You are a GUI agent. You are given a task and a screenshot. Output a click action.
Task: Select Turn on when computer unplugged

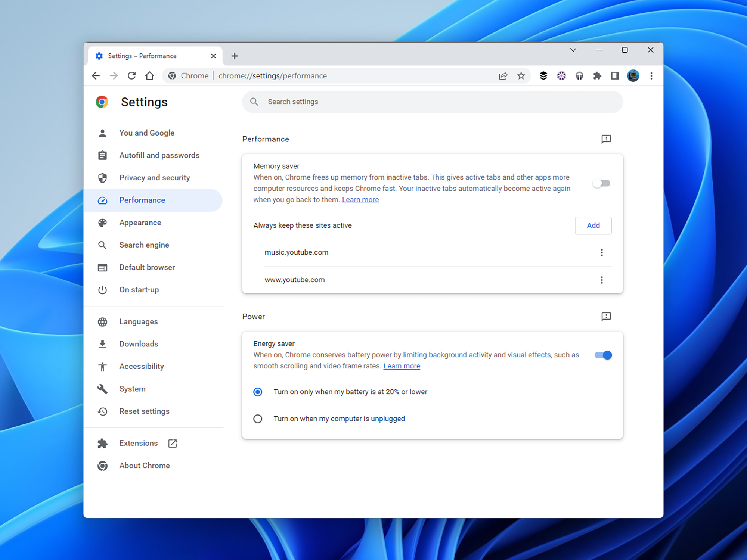click(x=258, y=419)
